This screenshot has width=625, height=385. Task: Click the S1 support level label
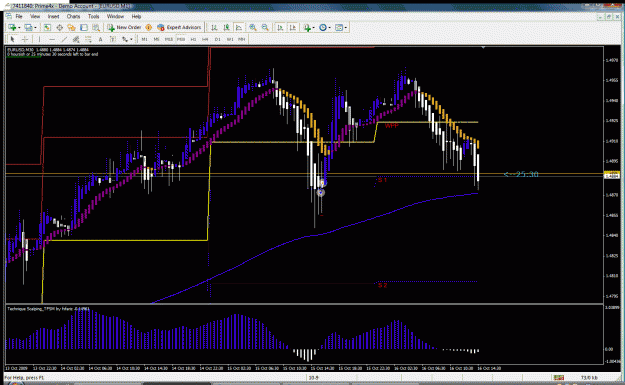382,180
